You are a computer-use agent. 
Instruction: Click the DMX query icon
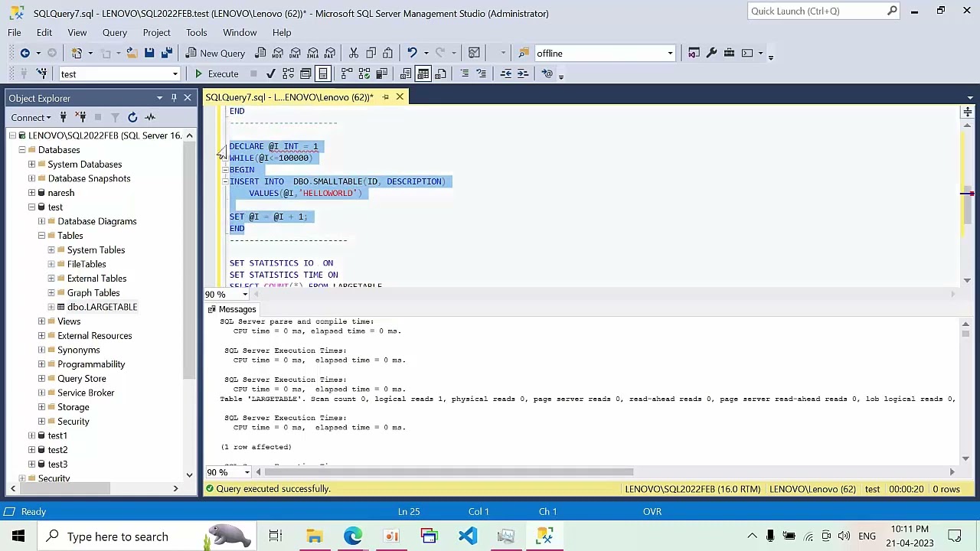click(x=296, y=53)
